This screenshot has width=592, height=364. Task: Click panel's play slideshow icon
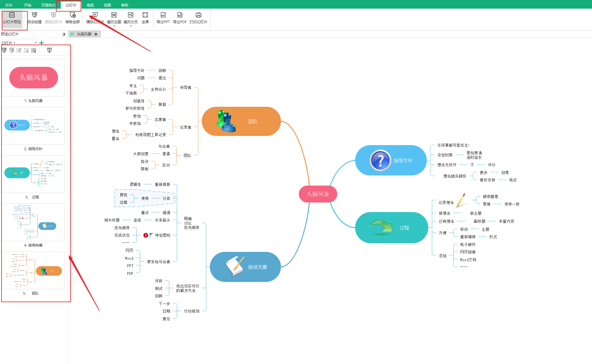pyautogui.click(x=49, y=50)
